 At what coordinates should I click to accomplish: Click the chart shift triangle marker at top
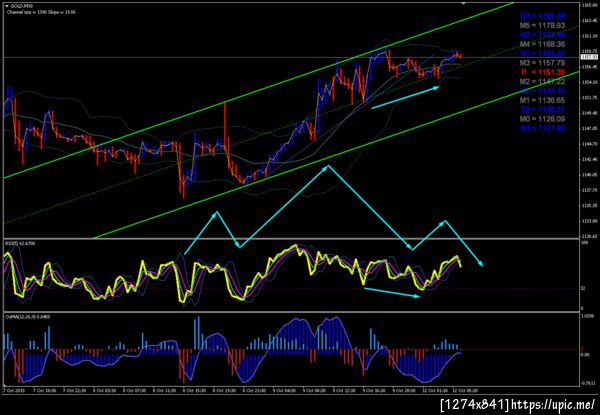[464, 3]
